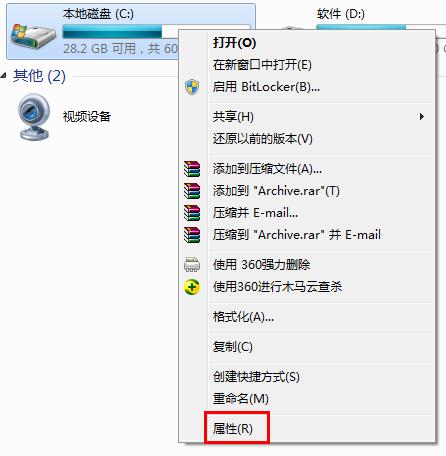Viewport: 446px width, 456px height.
Task: Click the 360 shredder icon for 强力删除
Action: tap(192, 265)
